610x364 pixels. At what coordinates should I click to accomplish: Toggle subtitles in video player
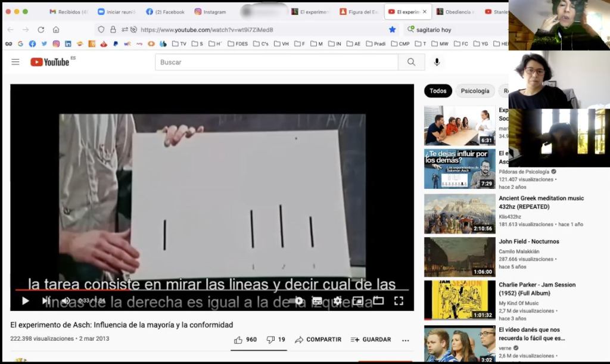tap(318, 301)
